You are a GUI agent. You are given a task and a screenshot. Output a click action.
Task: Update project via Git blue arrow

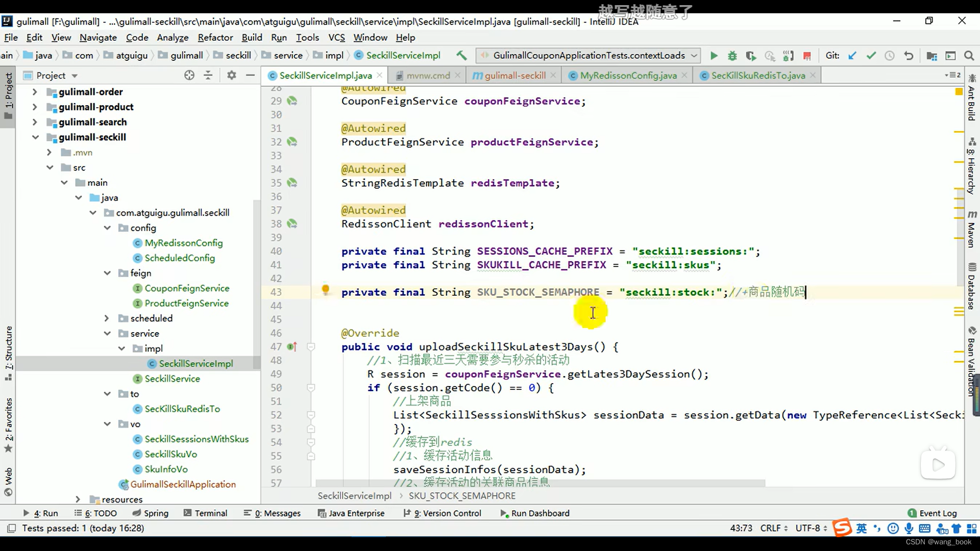852,56
